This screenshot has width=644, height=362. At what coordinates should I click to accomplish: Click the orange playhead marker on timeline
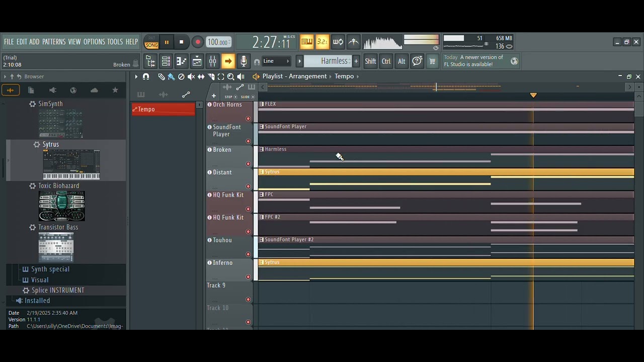[x=533, y=95]
